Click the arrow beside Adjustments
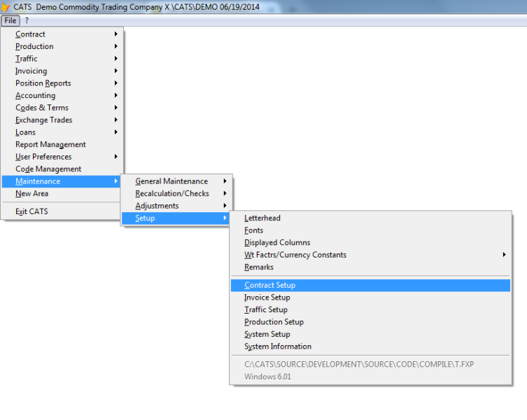Screen dimensions: 527x420 click(225, 206)
